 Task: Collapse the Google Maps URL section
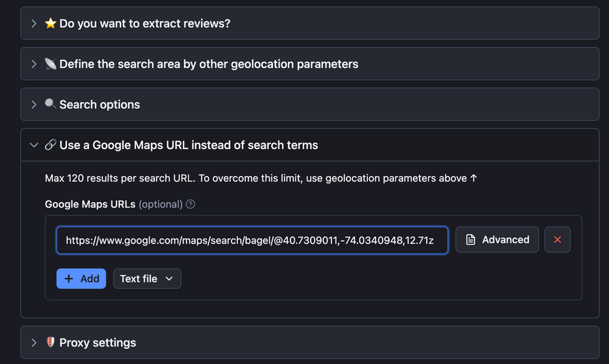tap(34, 145)
